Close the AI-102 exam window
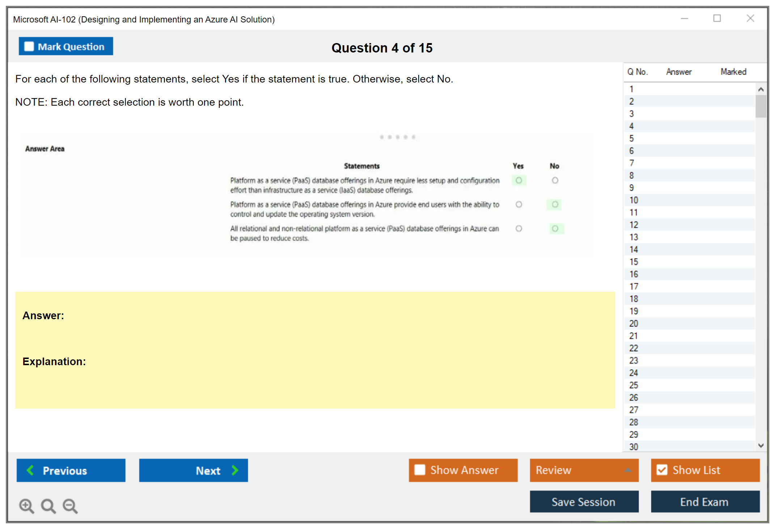 tap(750, 18)
